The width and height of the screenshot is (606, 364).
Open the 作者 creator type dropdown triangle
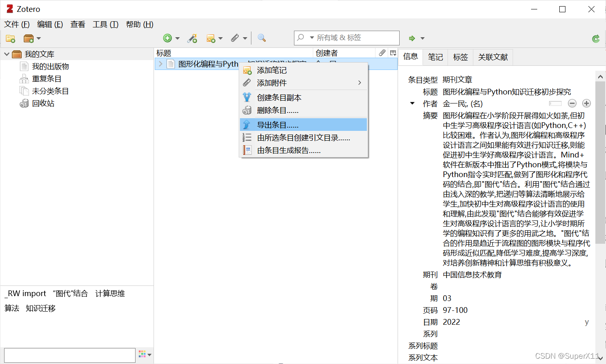coord(412,103)
